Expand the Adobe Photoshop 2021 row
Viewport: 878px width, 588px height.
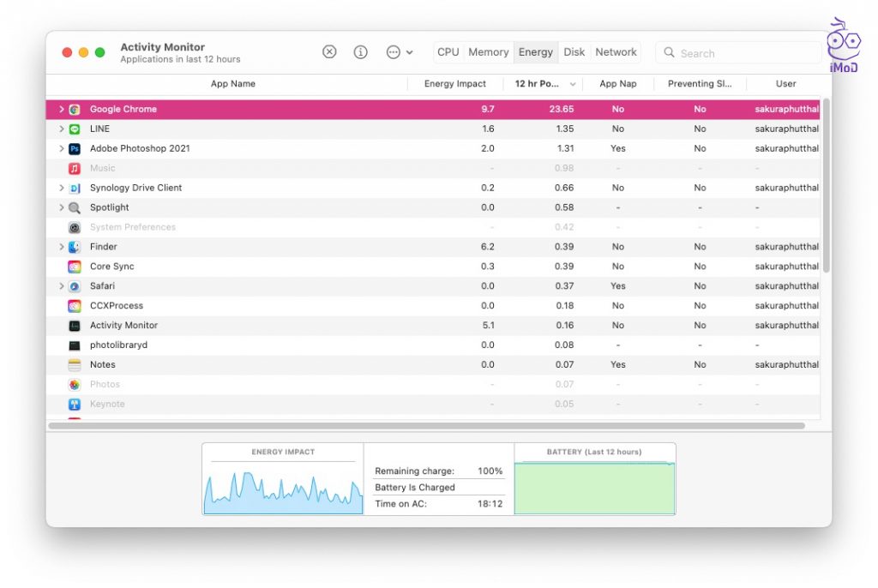[61, 149]
